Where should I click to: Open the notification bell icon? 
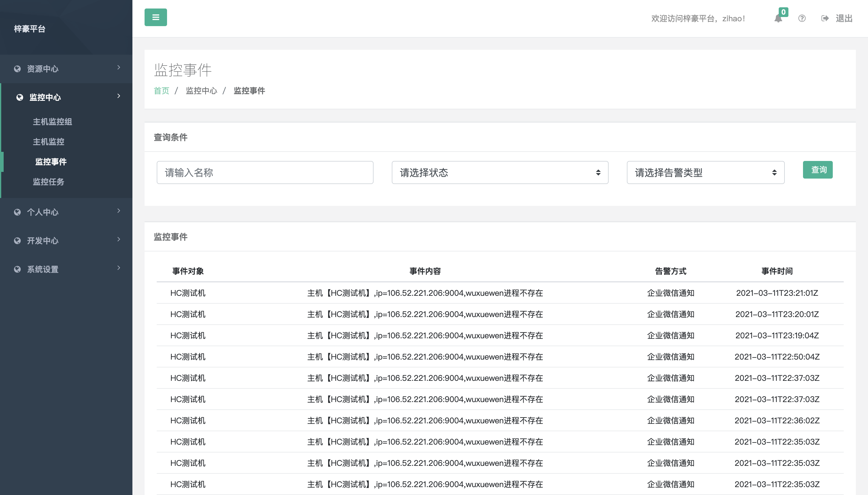[x=778, y=18]
